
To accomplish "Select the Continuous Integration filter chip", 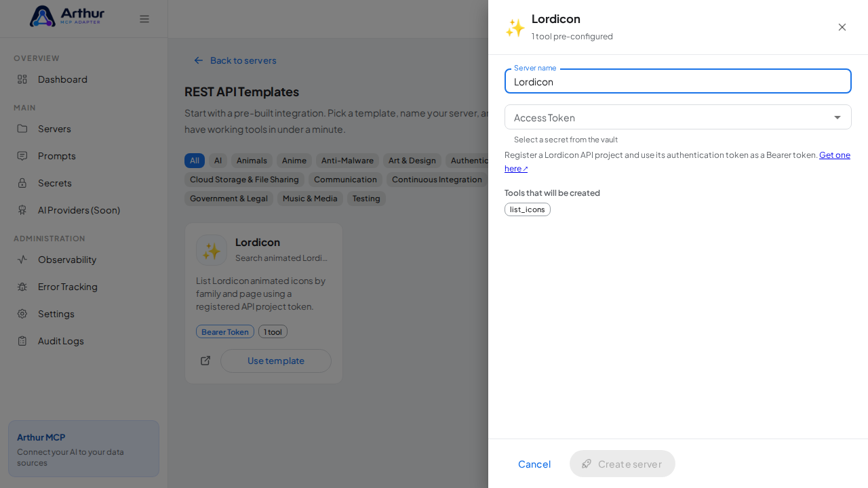I will (437, 180).
